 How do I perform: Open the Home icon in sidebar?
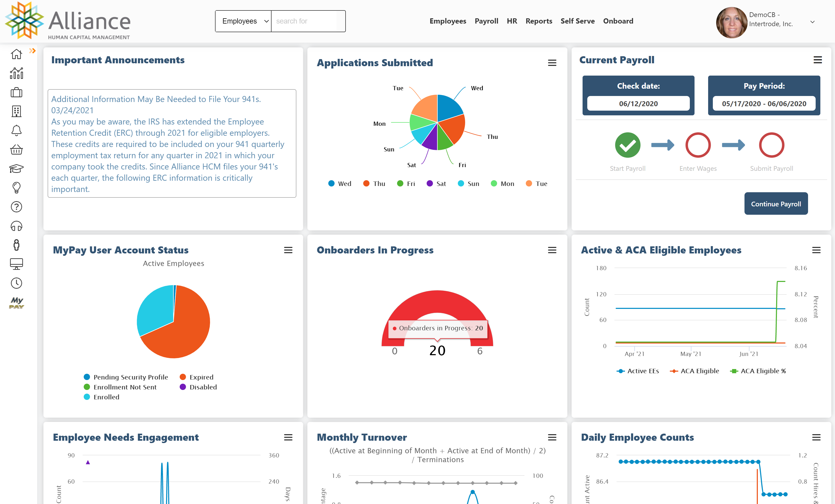(16, 54)
